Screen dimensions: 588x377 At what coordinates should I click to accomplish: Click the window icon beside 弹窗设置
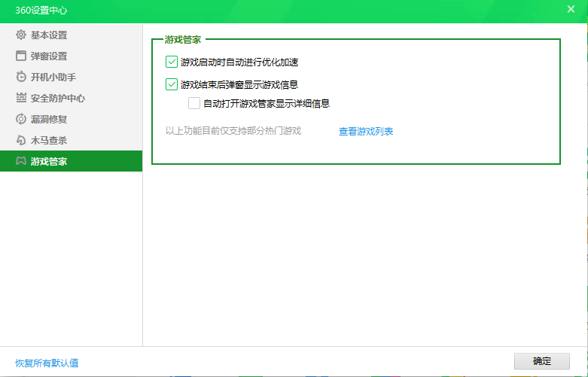tap(21, 56)
